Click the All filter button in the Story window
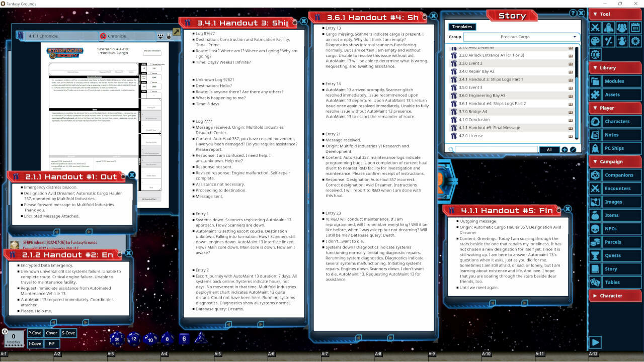644x362 pixels. pos(549,149)
